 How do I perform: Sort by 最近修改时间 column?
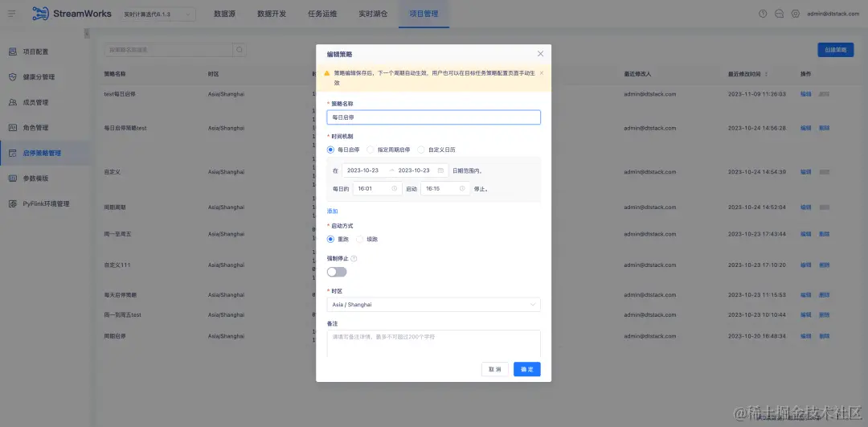767,74
